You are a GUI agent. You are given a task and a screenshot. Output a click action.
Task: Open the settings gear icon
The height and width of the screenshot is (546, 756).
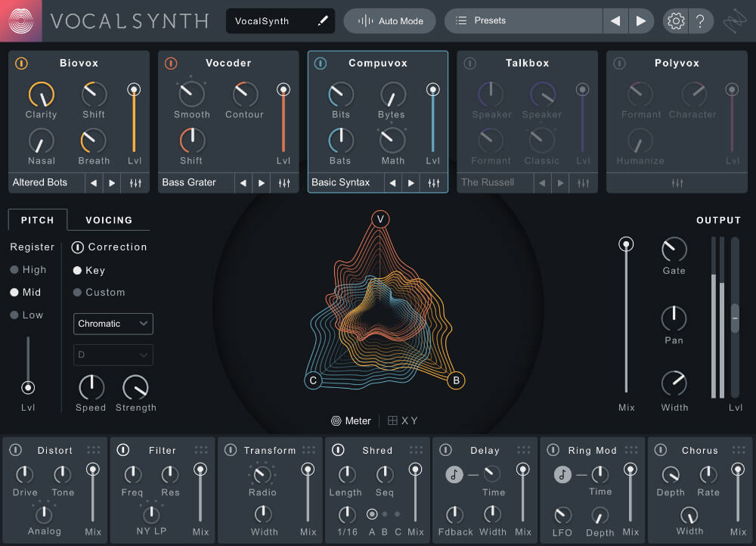[x=676, y=20]
